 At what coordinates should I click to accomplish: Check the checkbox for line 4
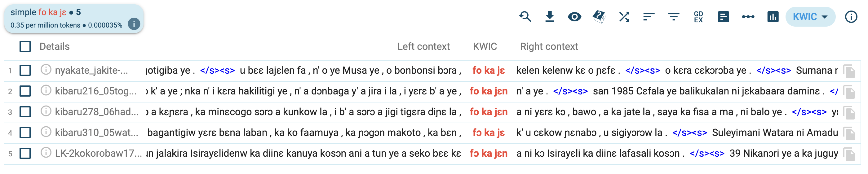coord(25,133)
